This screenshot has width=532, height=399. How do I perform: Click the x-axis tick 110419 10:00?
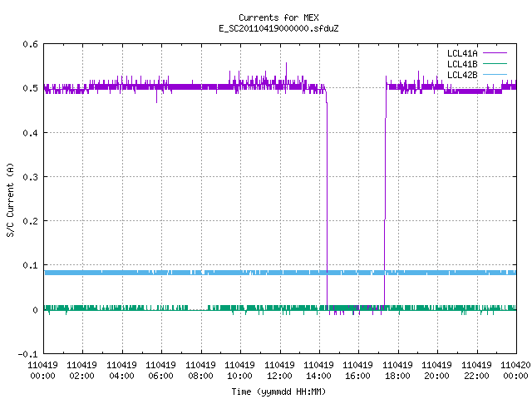240,371
